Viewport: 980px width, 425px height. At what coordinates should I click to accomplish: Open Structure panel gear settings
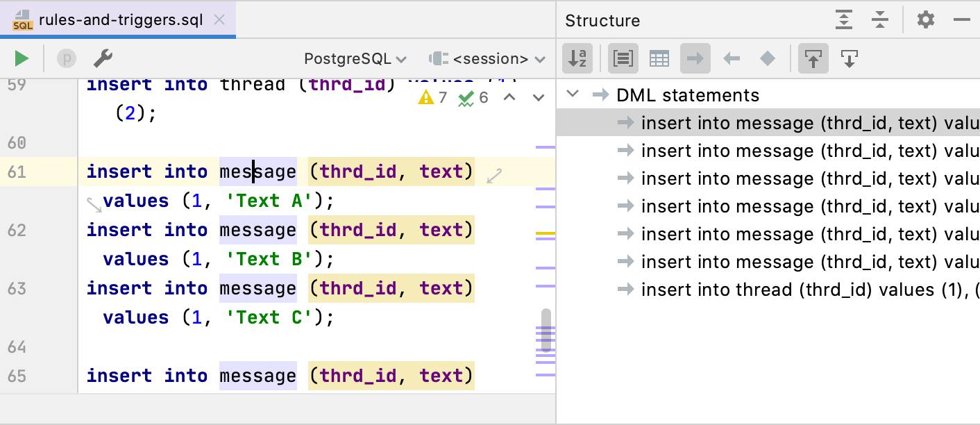(925, 20)
